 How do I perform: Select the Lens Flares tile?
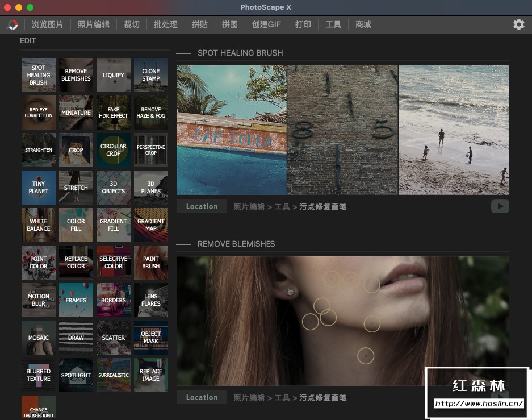point(151,300)
